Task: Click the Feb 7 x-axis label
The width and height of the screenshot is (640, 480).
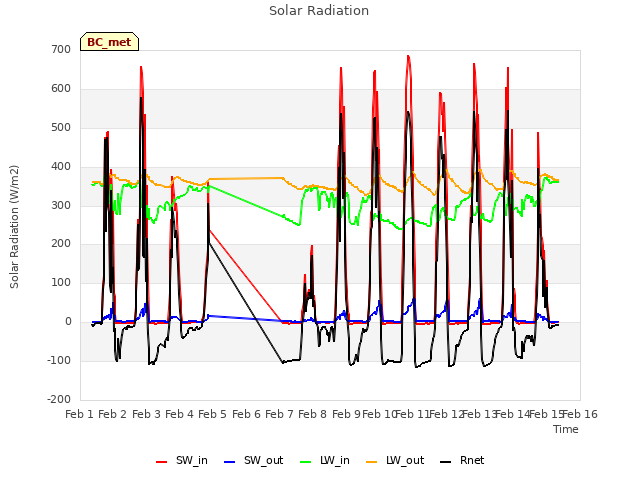Action: pos(280,414)
